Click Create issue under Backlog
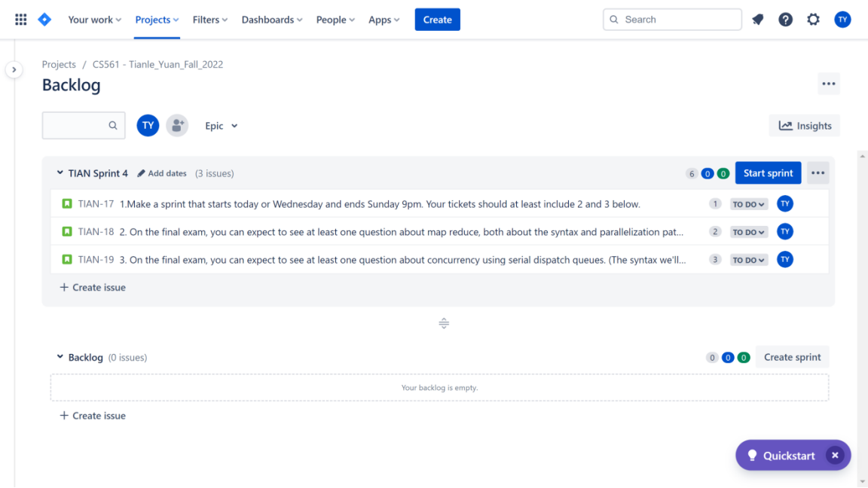This screenshot has width=868, height=488. 93,416
